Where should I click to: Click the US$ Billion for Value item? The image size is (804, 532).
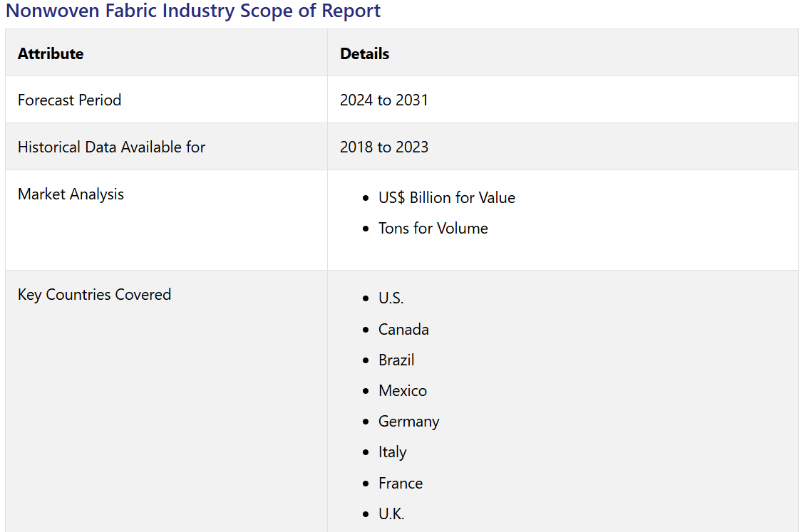[446, 197]
